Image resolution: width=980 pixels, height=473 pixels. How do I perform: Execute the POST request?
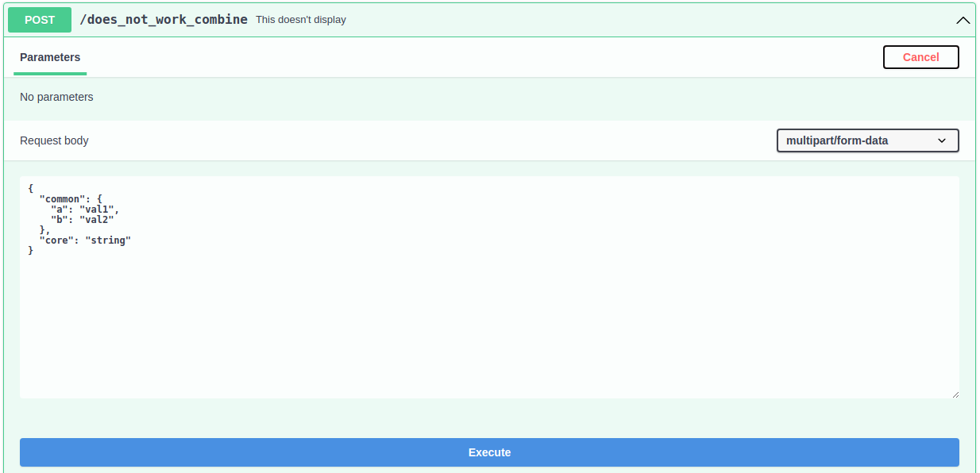489,452
